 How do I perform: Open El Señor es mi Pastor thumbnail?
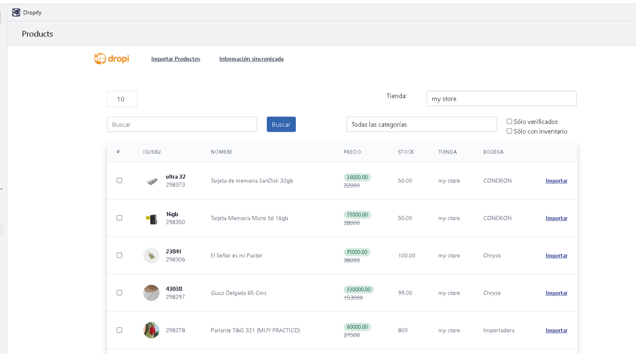[x=151, y=255]
